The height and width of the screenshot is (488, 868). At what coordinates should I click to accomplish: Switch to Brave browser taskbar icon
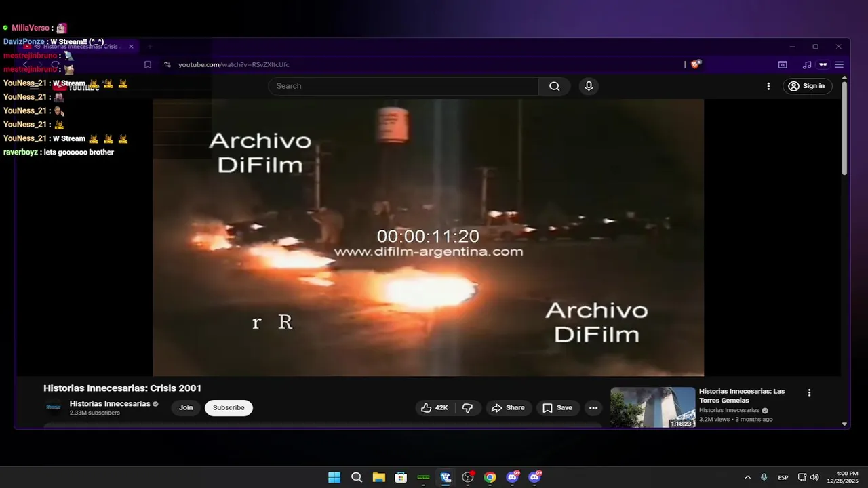pos(446,477)
